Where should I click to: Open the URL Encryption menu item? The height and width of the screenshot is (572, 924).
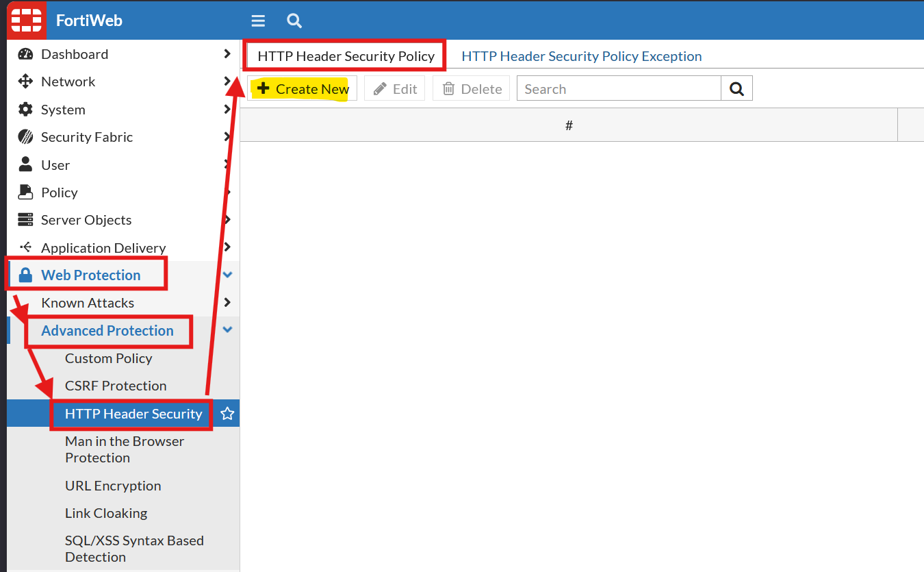point(113,486)
